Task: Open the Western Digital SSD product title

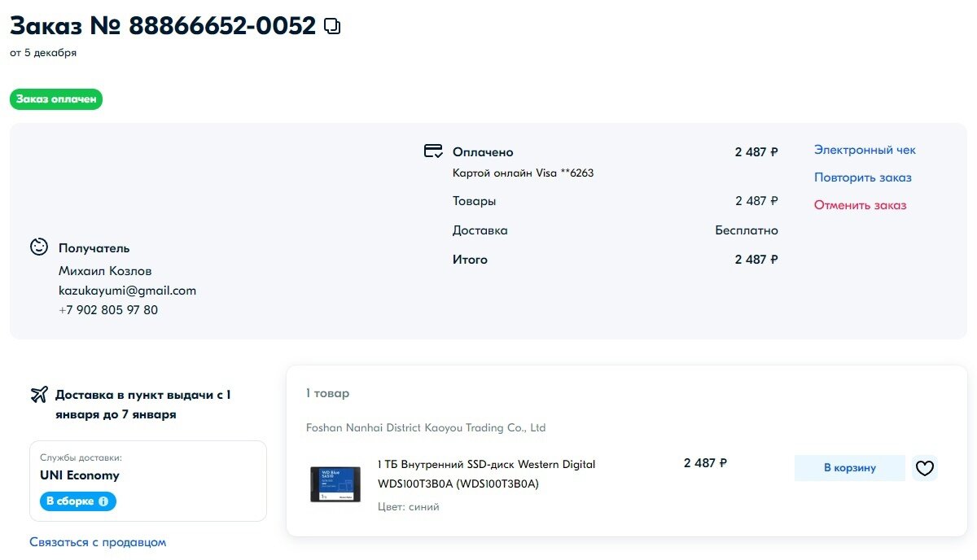Action: pyautogui.click(x=487, y=475)
